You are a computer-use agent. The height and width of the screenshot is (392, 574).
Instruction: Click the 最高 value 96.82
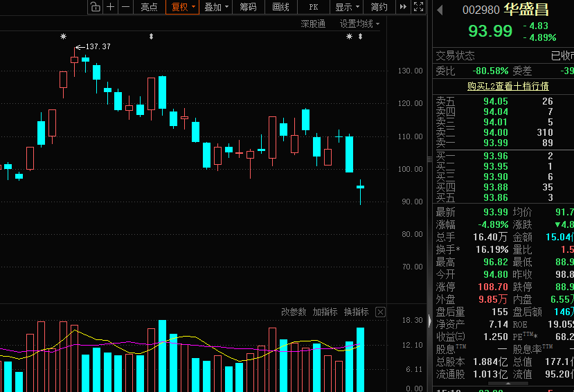point(495,262)
